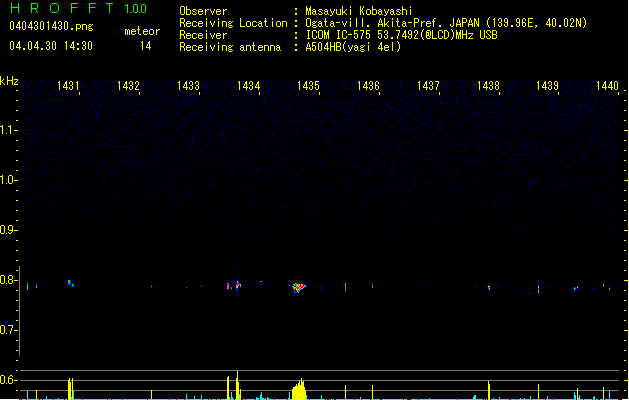
Task: Click the 1437 time axis marker
Action: pyautogui.click(x=428, y=85)
